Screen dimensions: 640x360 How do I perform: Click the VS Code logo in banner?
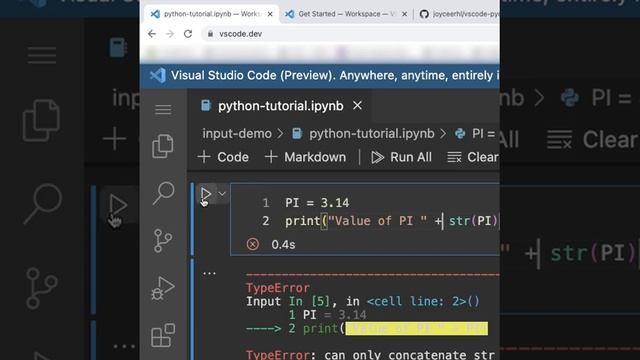[157, 76]
